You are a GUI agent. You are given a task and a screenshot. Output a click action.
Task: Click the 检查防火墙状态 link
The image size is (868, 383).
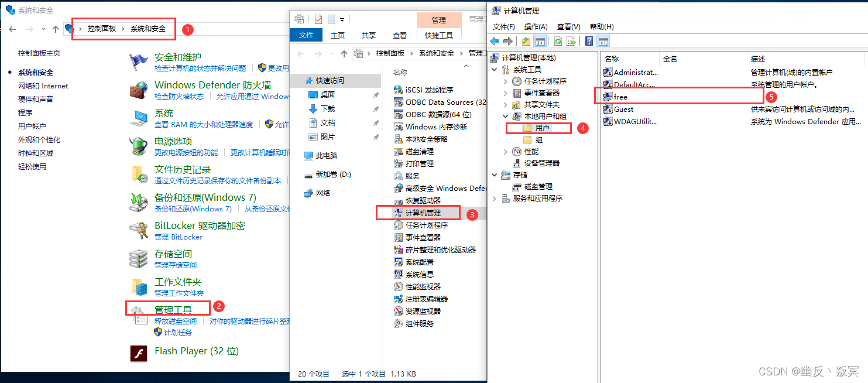click(179, 97)
